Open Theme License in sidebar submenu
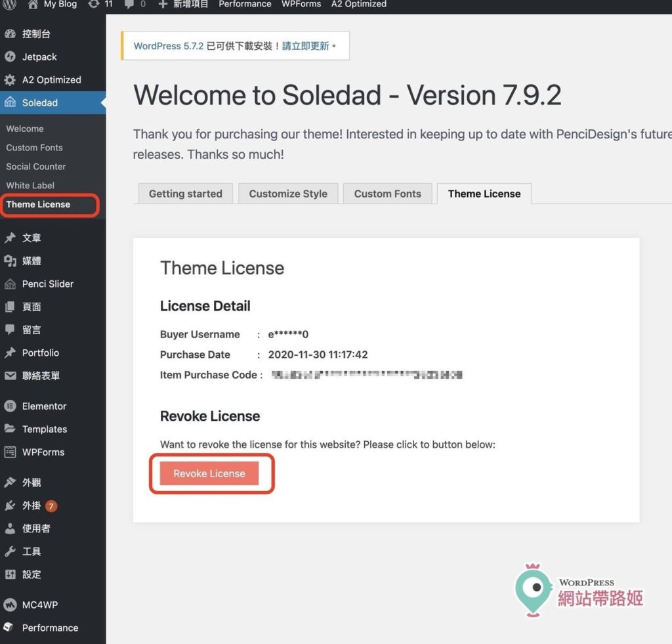672x644 pixels. 38,205
